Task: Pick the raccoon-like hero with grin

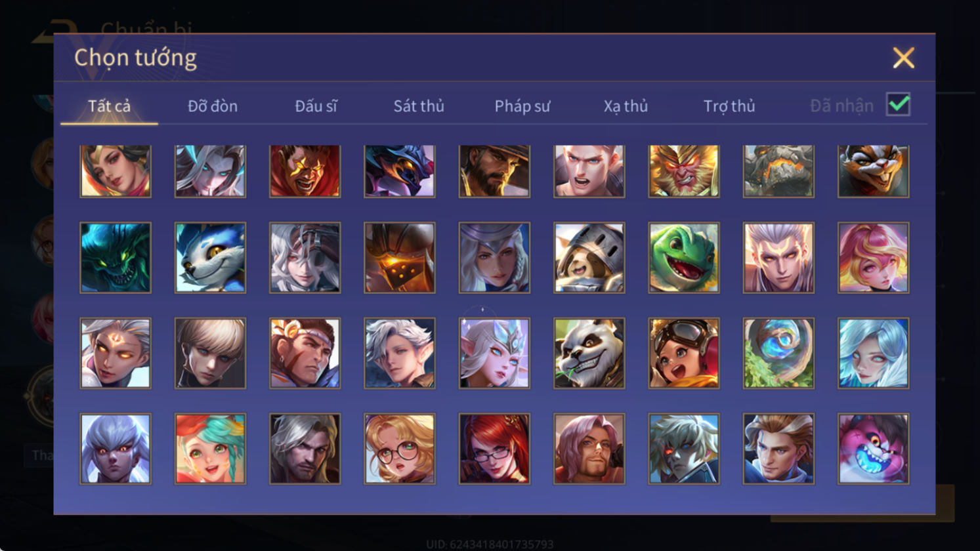Action: 873,171
